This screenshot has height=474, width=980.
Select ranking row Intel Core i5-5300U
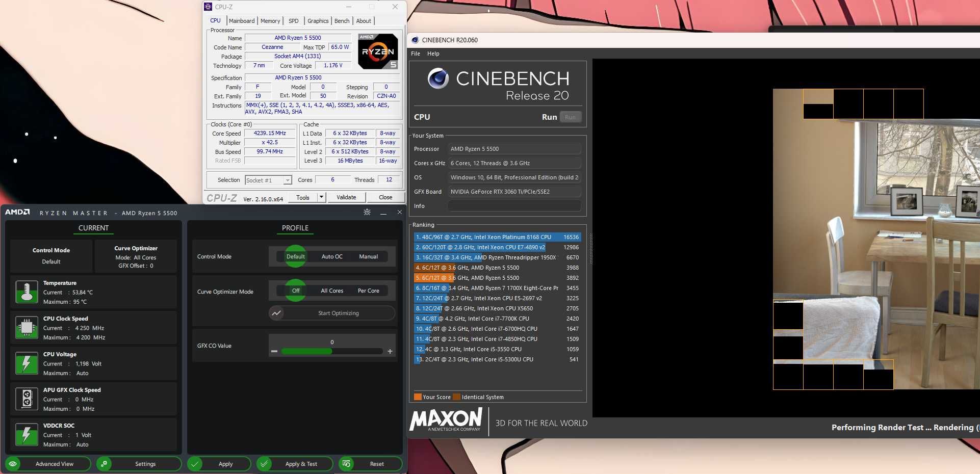pos(497,359)
